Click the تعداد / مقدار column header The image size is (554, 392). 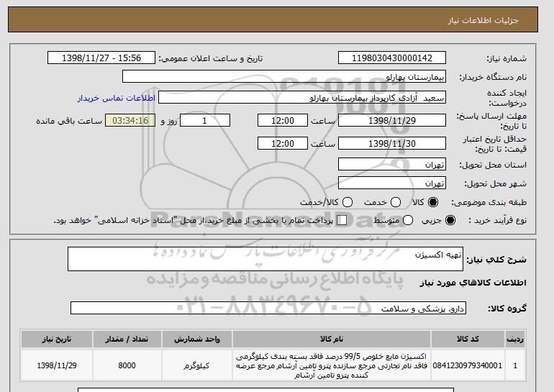click(x=127, y=339)
